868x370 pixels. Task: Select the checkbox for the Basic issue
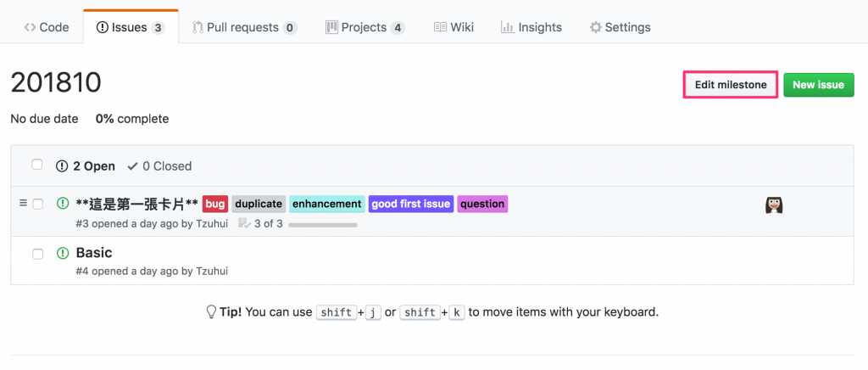click(38, 253)
